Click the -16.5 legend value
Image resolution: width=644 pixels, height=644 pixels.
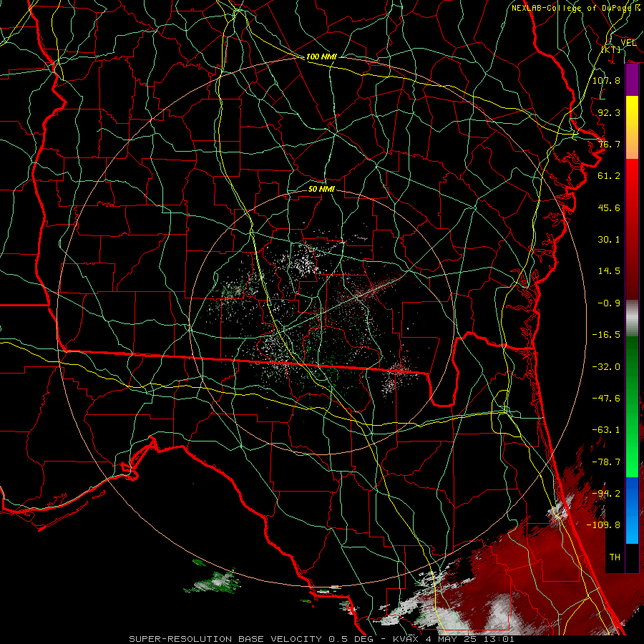(606, 335)
